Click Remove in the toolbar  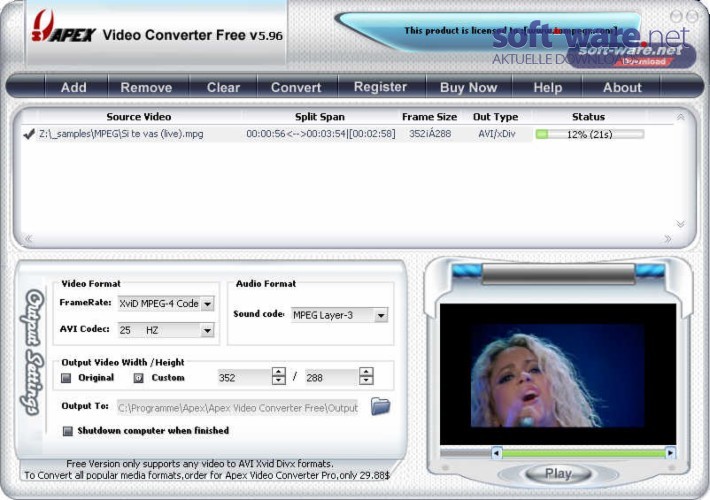(x=146, y=87)
